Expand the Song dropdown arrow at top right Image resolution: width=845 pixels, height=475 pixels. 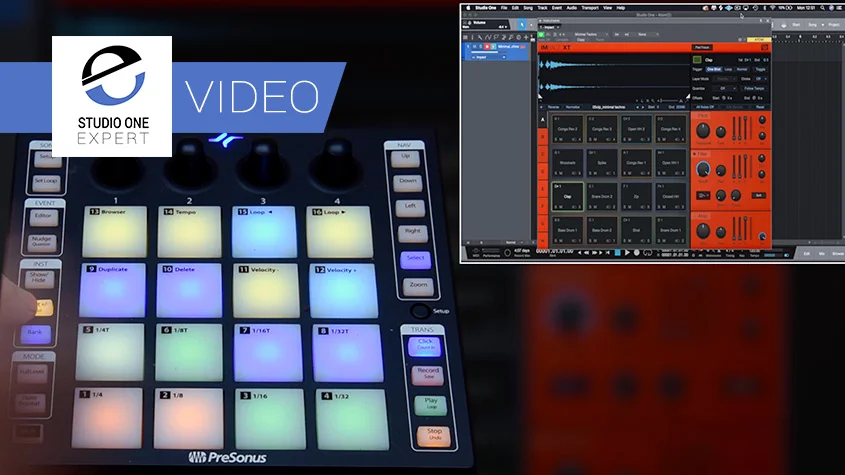(821, 25)
